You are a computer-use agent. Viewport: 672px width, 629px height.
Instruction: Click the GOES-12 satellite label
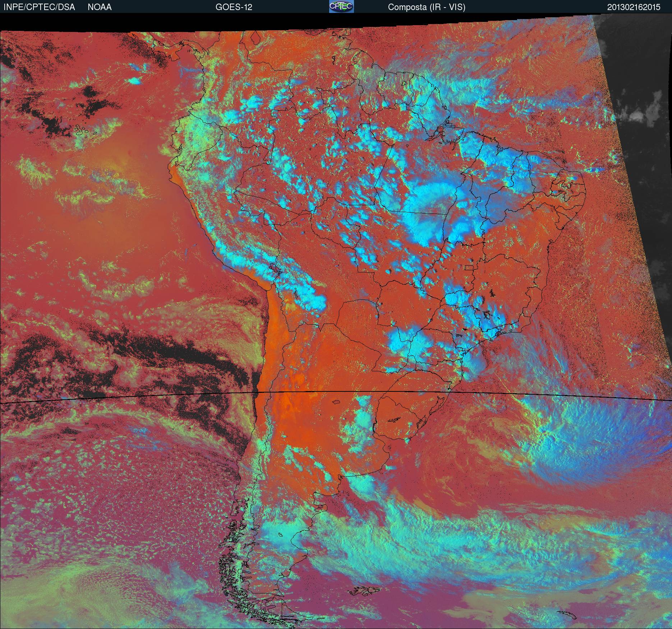(234, 7)
